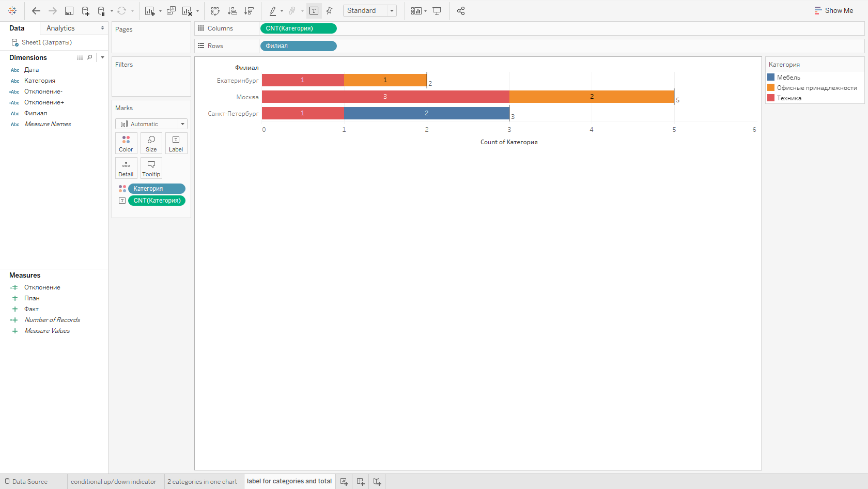868x489 pixels.
Task: Click the Color button on Marks card
Action: pos(126,143)
